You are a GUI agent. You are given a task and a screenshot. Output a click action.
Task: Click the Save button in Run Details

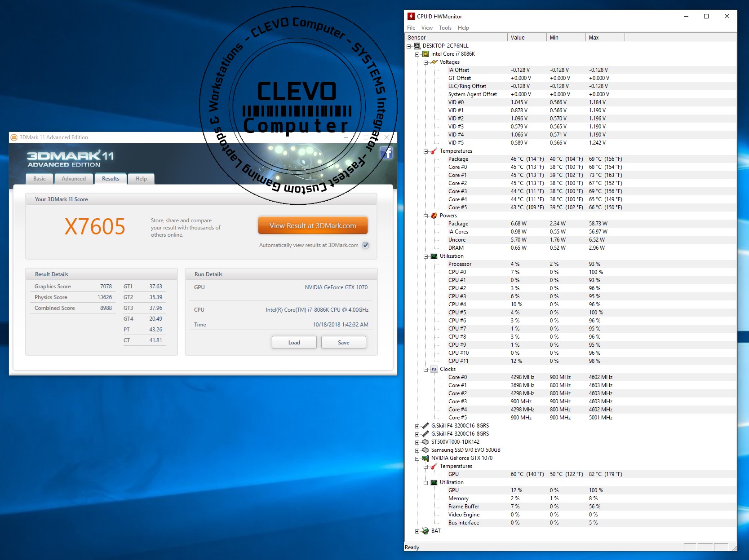(344, 342)
